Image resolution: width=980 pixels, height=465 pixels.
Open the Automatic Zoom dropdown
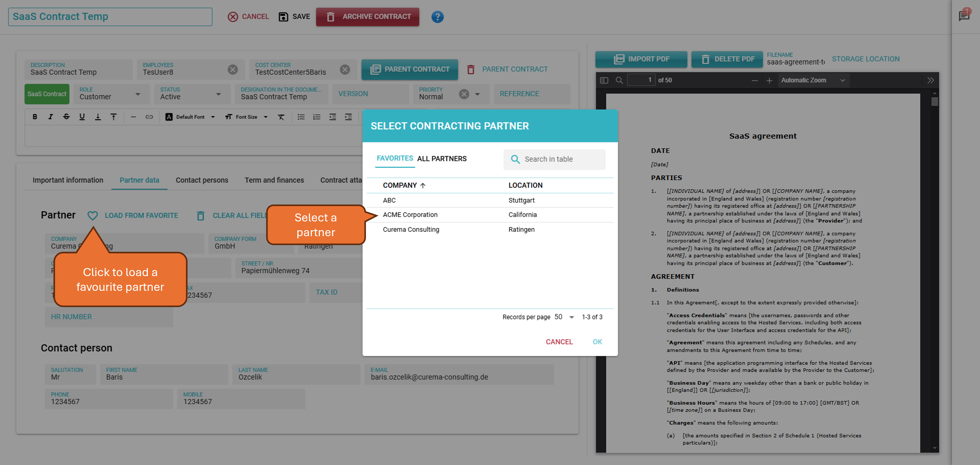pos(812,80)
